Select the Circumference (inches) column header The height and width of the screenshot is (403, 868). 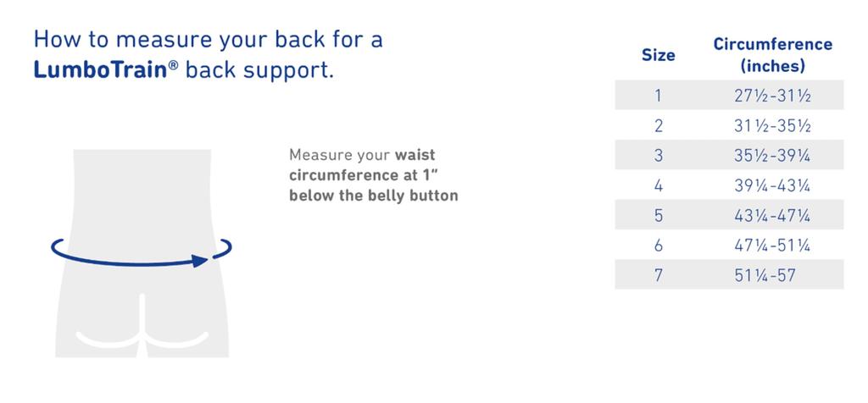[772, 55]
